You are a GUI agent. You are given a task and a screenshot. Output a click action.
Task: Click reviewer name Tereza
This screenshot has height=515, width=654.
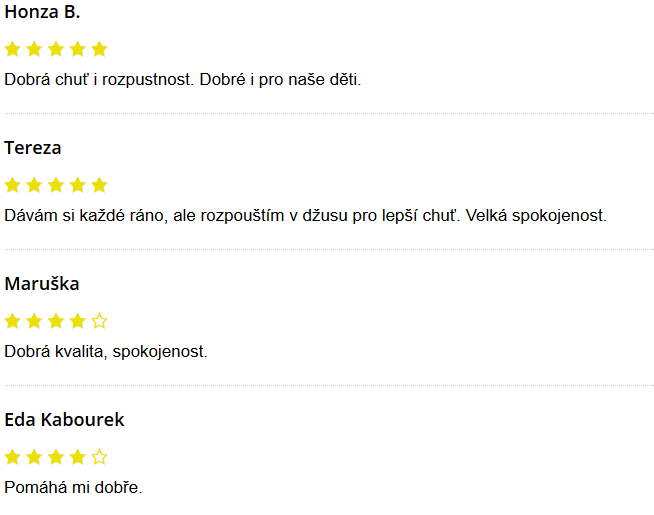point(33,148)
